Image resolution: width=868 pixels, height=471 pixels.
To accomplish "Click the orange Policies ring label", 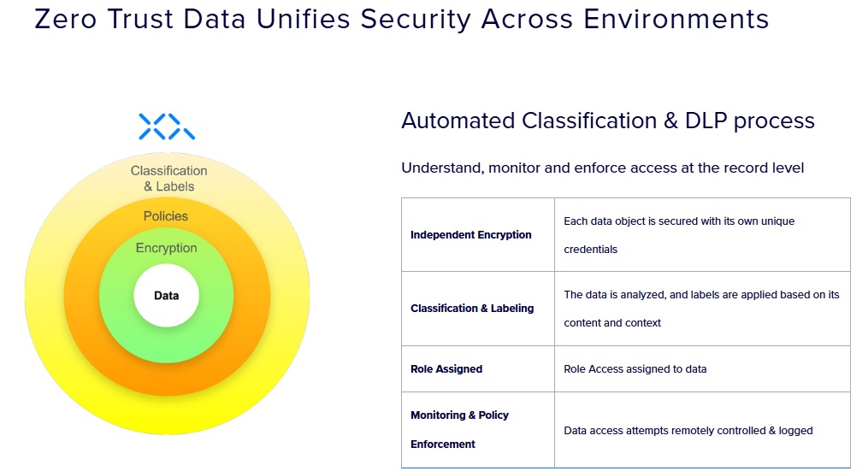I will 166,216.
